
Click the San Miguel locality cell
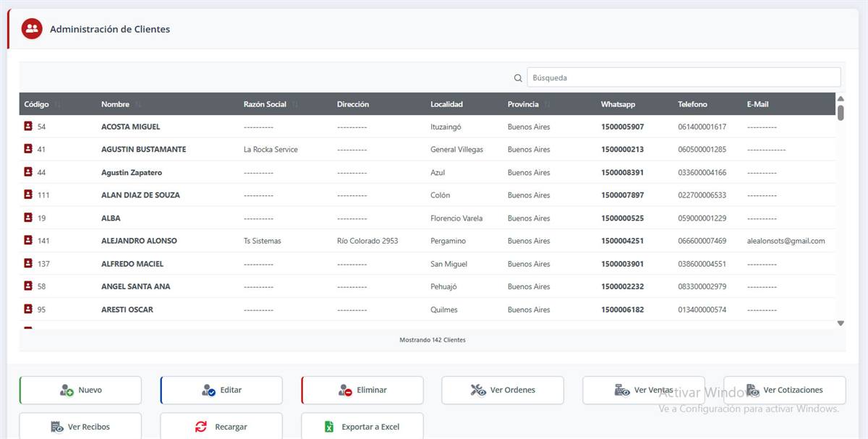449,263
